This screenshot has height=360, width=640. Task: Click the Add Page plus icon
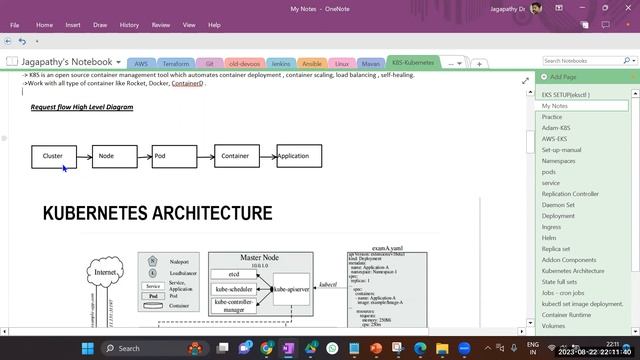(544, 77)
